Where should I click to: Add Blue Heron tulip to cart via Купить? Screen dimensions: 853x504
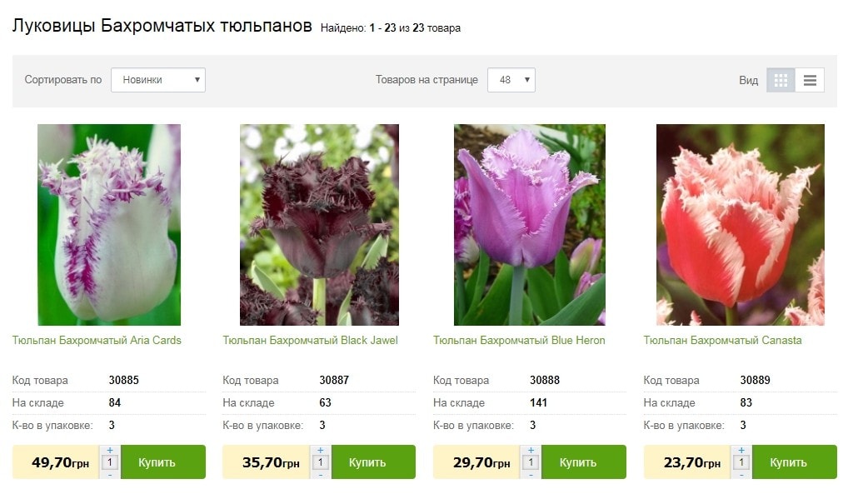coord(584,462)
